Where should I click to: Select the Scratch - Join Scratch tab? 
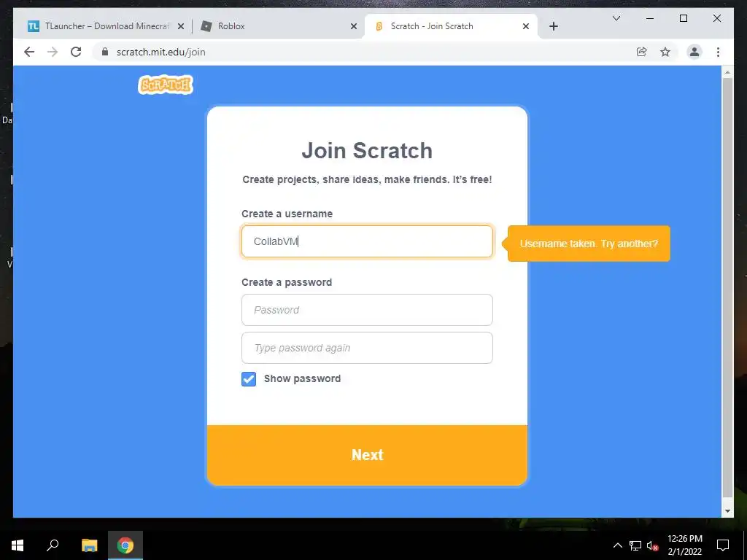[x=450, y=26]
